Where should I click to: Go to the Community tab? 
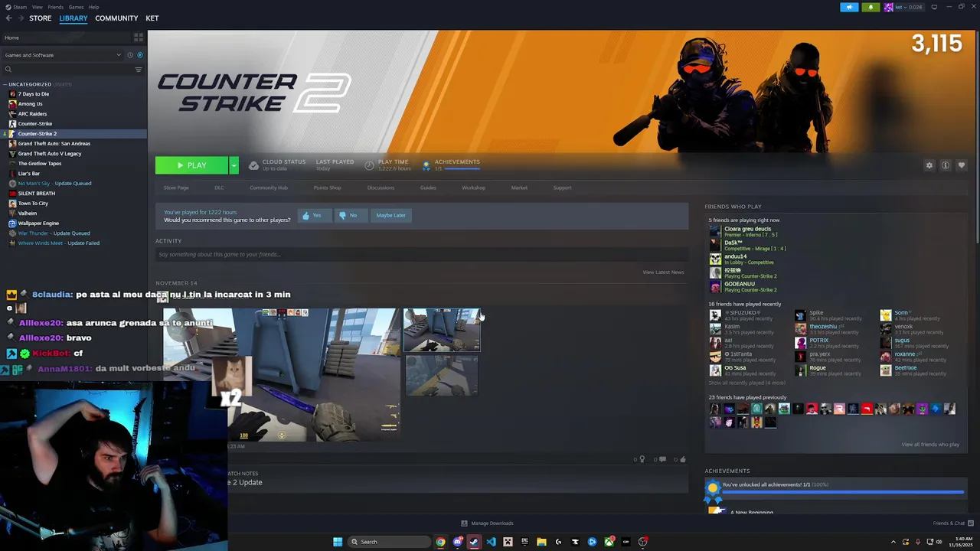click(x=116, y=18)
